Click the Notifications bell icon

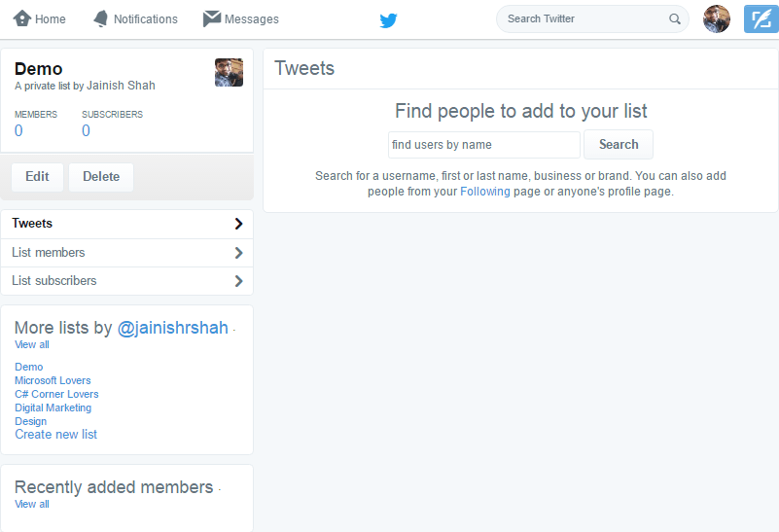coord(101,18)
